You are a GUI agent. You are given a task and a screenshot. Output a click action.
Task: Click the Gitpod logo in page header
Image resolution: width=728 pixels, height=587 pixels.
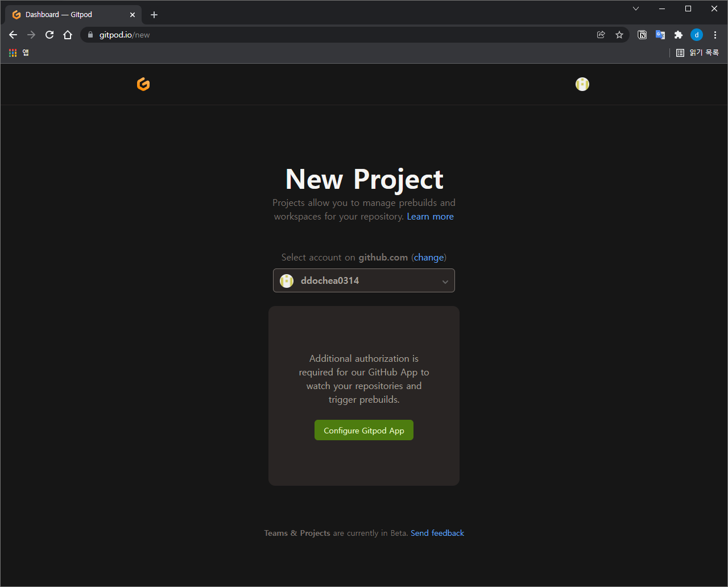[143, 84]
